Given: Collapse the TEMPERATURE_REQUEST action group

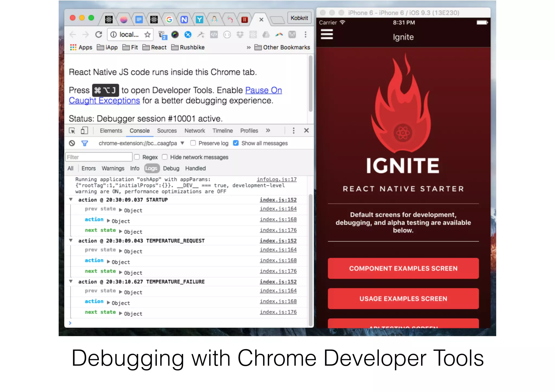Looking at the screenshot, I should (x=71, y=240).
